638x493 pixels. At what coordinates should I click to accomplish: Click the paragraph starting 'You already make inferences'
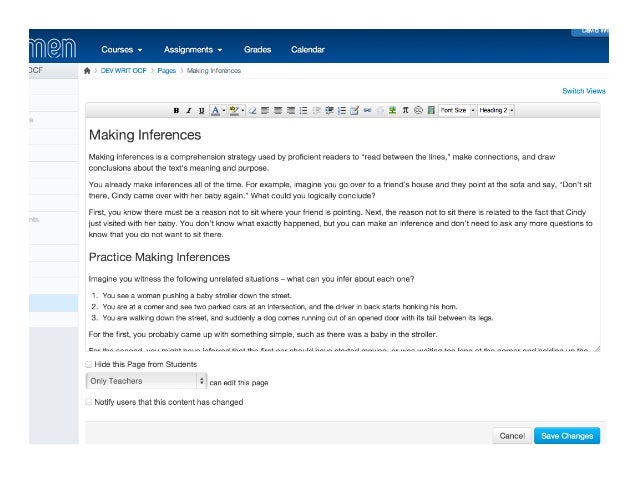(340, 190)
